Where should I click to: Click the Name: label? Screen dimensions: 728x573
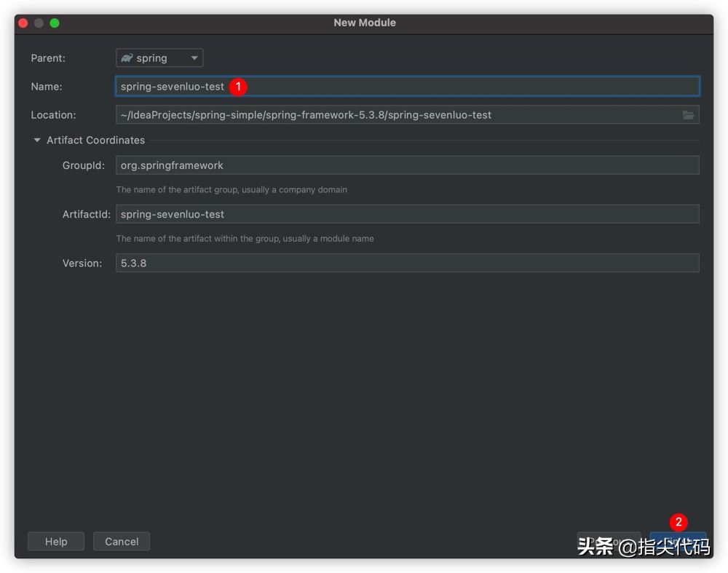(x=47, y=87)
